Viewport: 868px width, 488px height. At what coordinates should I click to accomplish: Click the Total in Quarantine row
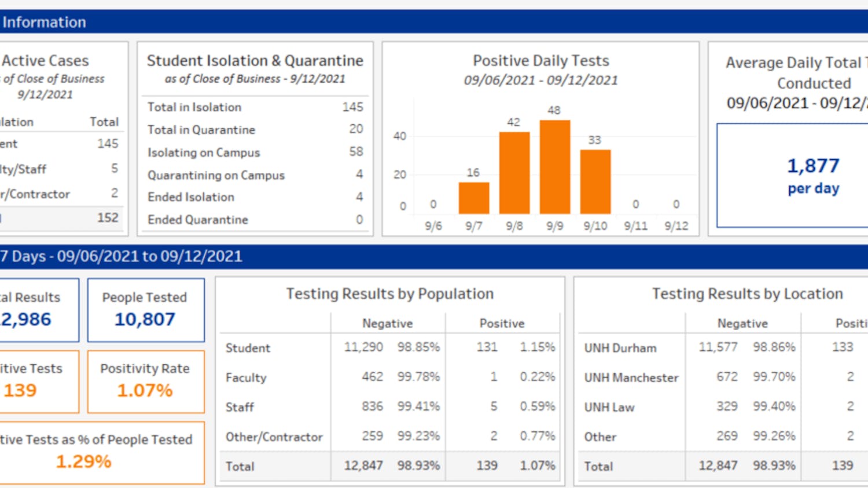[x=255, y=130]
